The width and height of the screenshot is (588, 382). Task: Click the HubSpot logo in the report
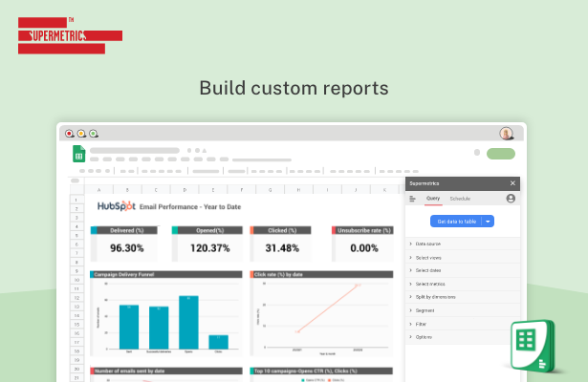click(117, 206)
